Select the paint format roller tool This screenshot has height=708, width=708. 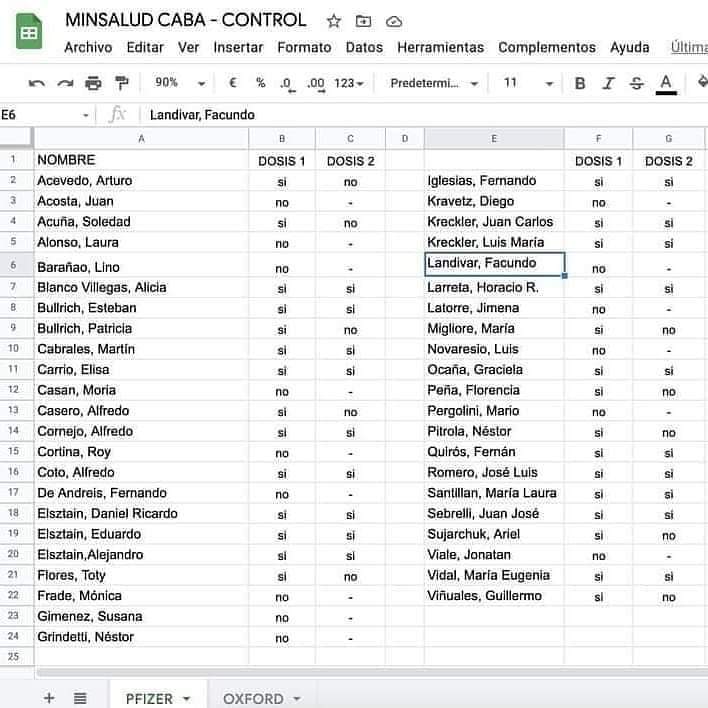pyautogui.click(x=121, y=83)
